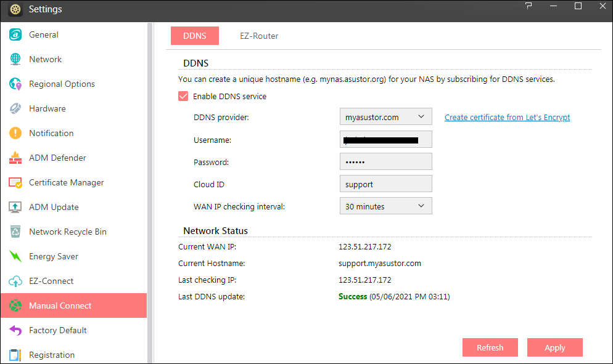Click the Notification alert icon
613x364 pixels.
[15, 133]
